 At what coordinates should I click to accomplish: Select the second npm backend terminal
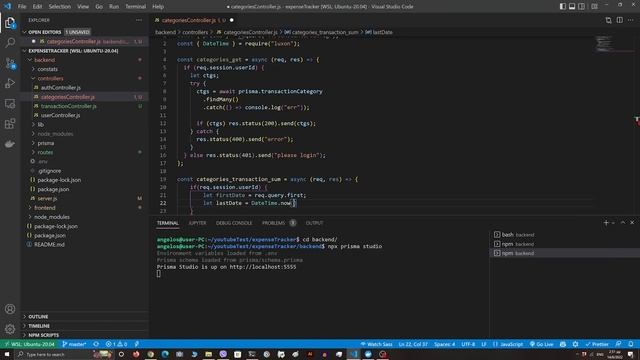pos(564,253)
